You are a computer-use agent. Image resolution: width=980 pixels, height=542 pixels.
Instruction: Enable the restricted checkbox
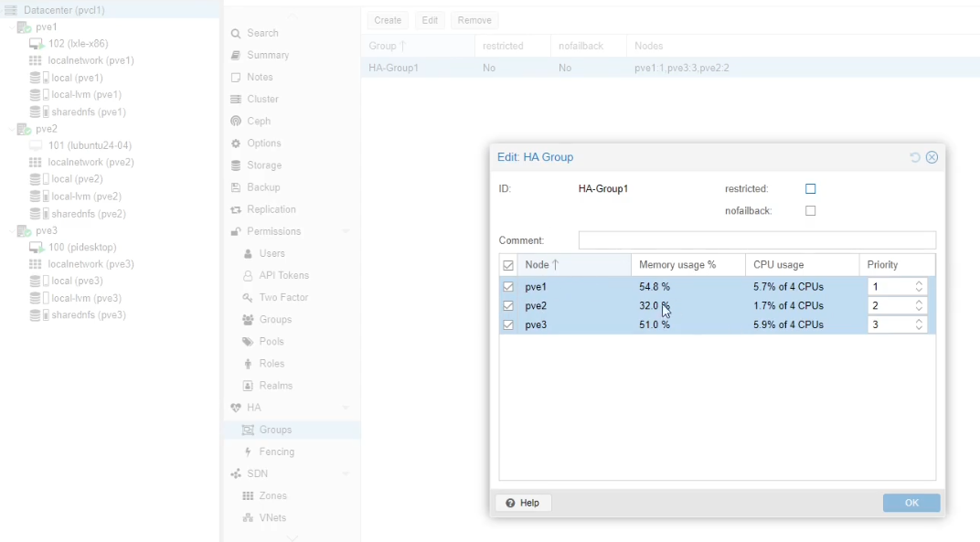pyautogui.click(x=810, y=189)
